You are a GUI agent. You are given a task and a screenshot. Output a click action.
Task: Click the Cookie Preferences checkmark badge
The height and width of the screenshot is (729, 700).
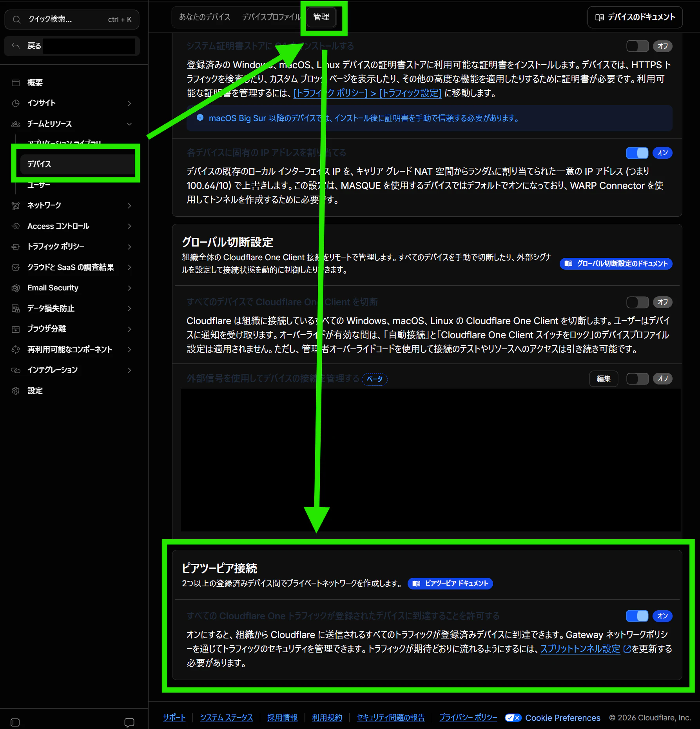513,718
